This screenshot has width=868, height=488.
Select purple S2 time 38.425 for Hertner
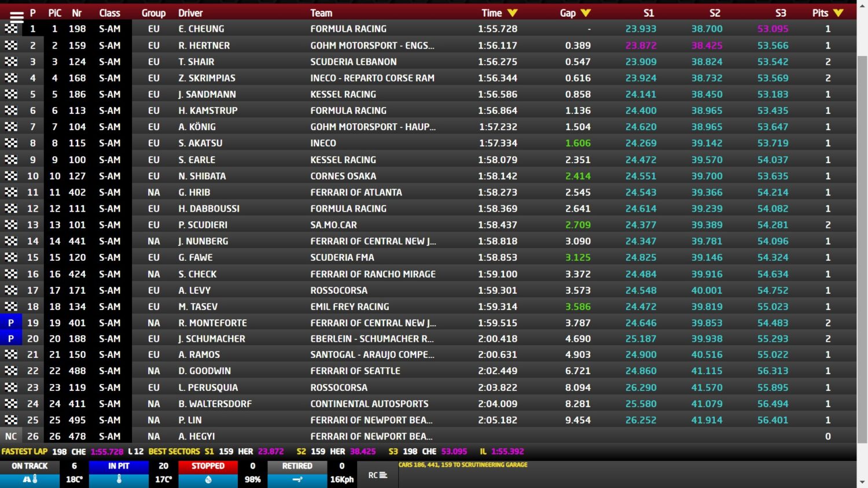(707, 45)
